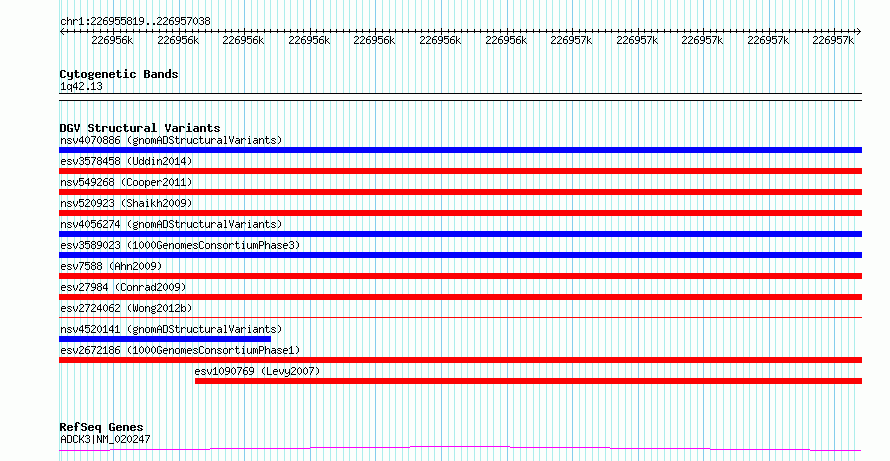Select the red bar under nsv549268
The width and height of the screenshot is (890, 461).
pos(460,192)
